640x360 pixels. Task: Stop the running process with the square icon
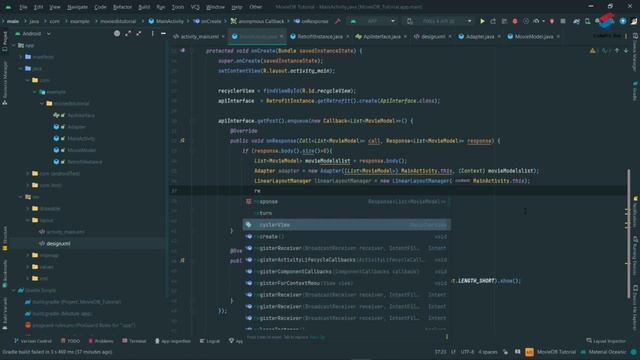[x=563, y=21]
